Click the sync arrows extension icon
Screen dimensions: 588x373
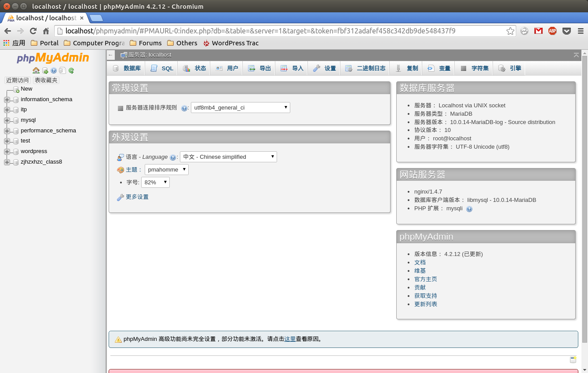524,31
